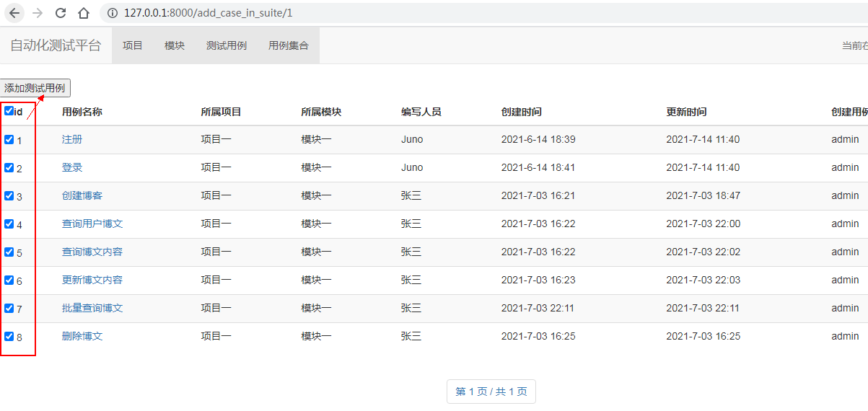Uncheck the checkbox for case 8
This screenshot has width=868, height=411.
9,337
